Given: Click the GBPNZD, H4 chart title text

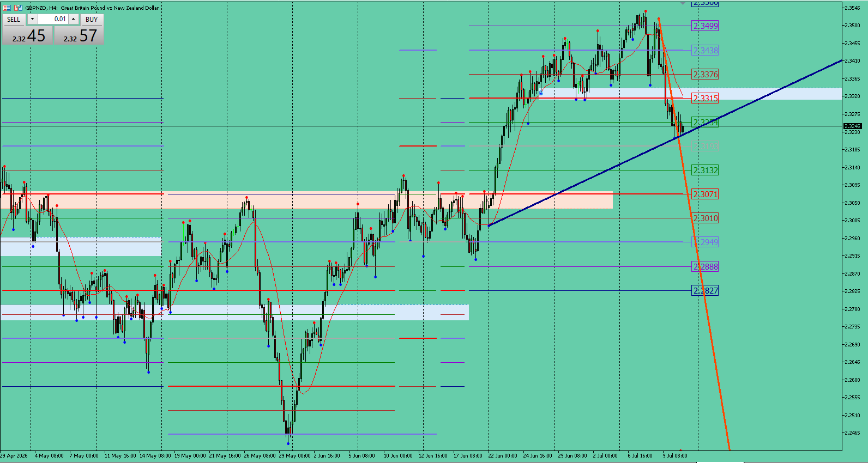Looking at the screenshot, I should click(92, 8).
